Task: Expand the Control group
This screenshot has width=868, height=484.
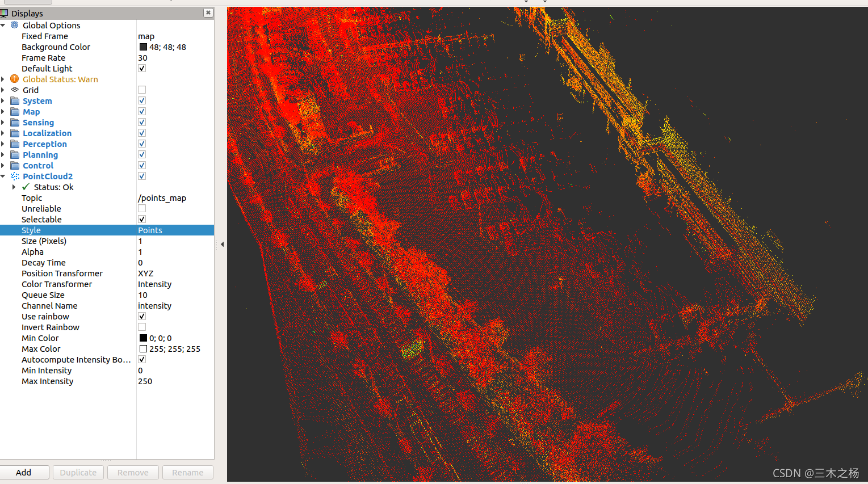Action: [3, 165]
